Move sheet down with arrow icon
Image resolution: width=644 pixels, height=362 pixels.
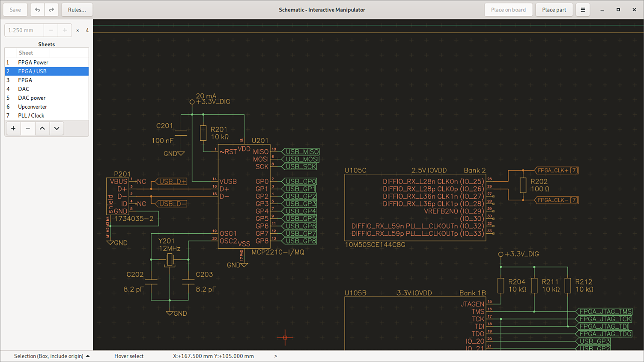[57, 128]
